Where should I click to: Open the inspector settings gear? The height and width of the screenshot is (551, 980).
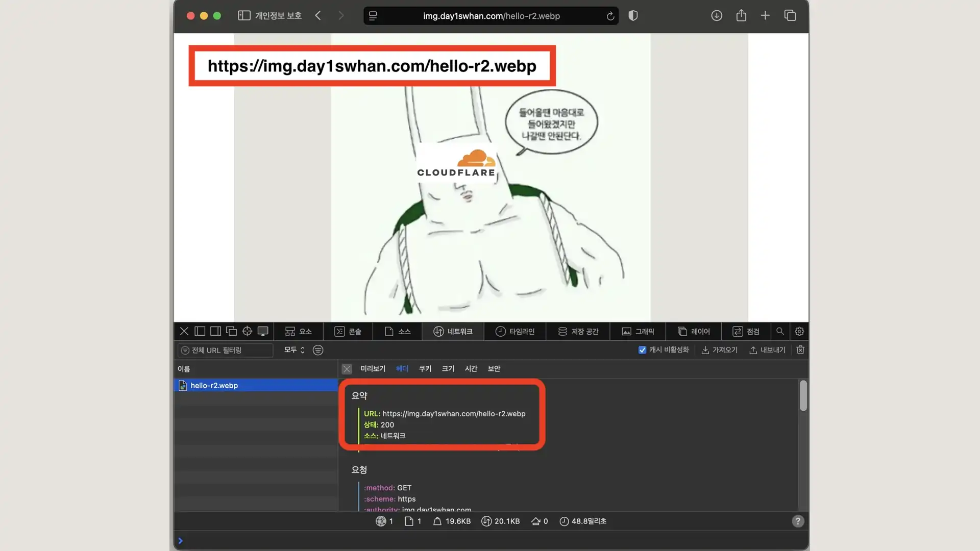tap(799, 331)
